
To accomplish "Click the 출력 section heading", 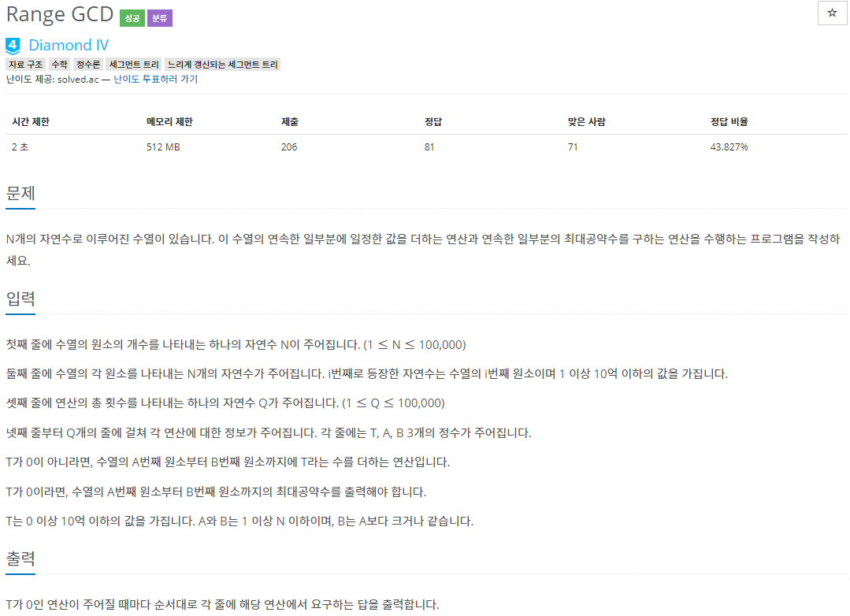I will [20, 558].
